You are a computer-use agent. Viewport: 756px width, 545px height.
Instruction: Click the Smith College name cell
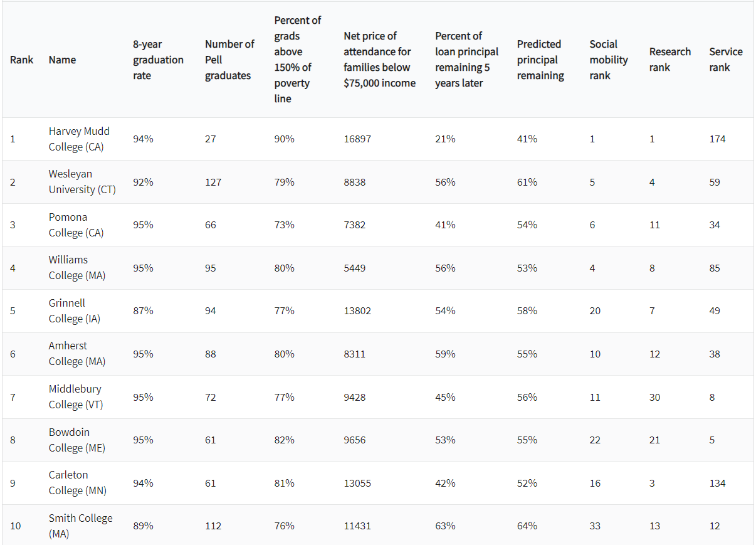click(81, 526)
